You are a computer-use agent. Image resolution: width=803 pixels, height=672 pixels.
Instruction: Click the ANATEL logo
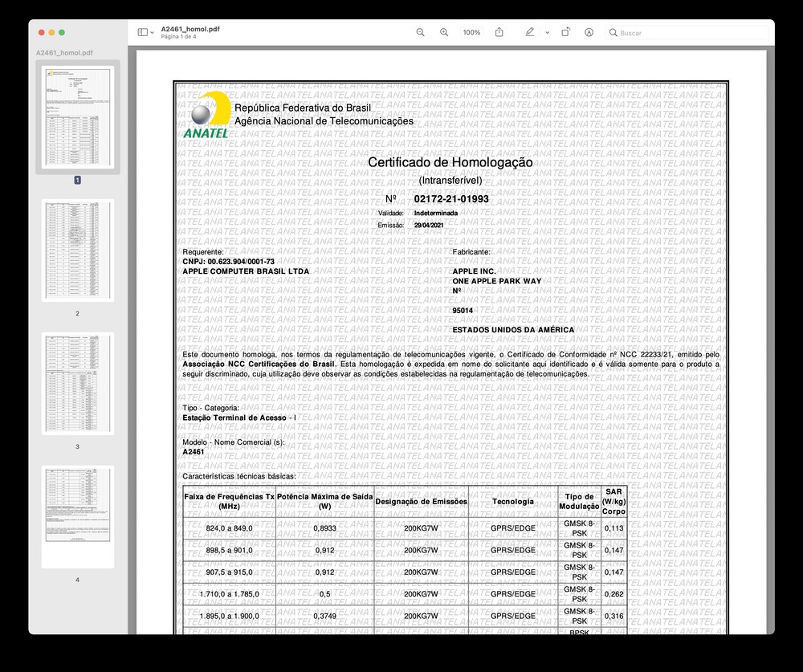[x=207, y=116]
